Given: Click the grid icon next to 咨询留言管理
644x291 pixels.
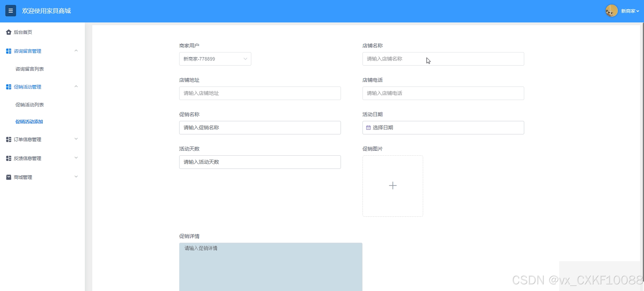Looking at the screenshot, I should tap(9, 51).
